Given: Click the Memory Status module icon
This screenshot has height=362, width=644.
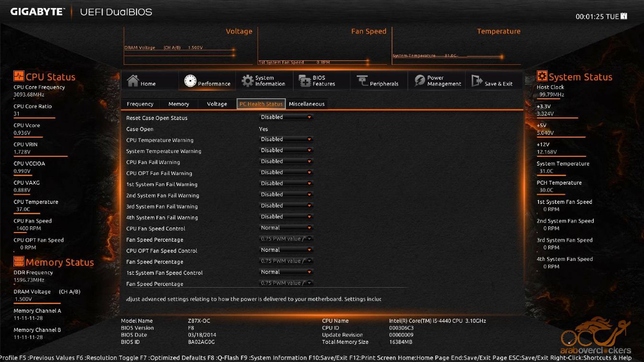Looking at the screenshot, I should click(19, 262).
